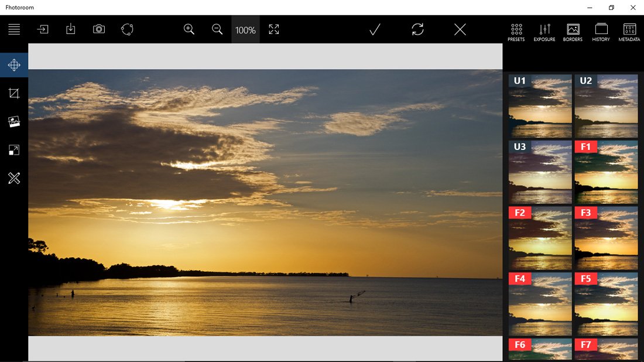Apply the F1 preset
644x362 pixels.
606,172
